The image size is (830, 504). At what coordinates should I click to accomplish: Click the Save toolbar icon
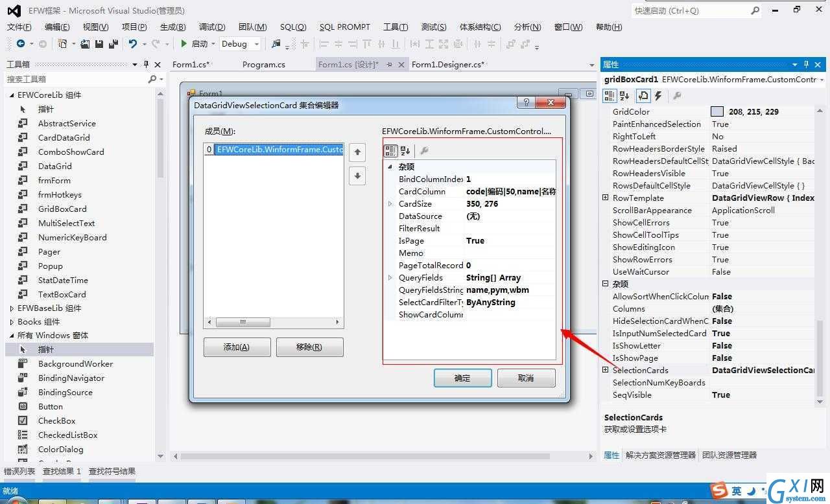99,43
